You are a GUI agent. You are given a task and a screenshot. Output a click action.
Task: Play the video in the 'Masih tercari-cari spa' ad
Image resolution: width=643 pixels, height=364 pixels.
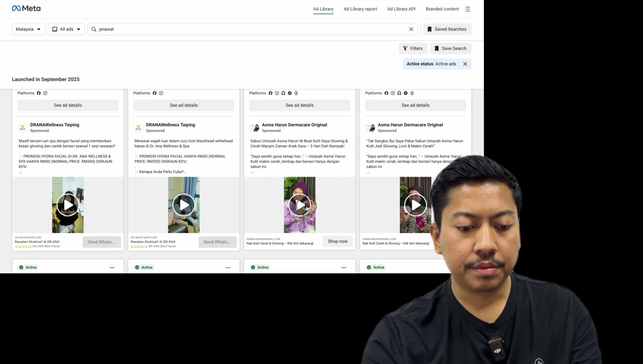[x=68, y=205]
